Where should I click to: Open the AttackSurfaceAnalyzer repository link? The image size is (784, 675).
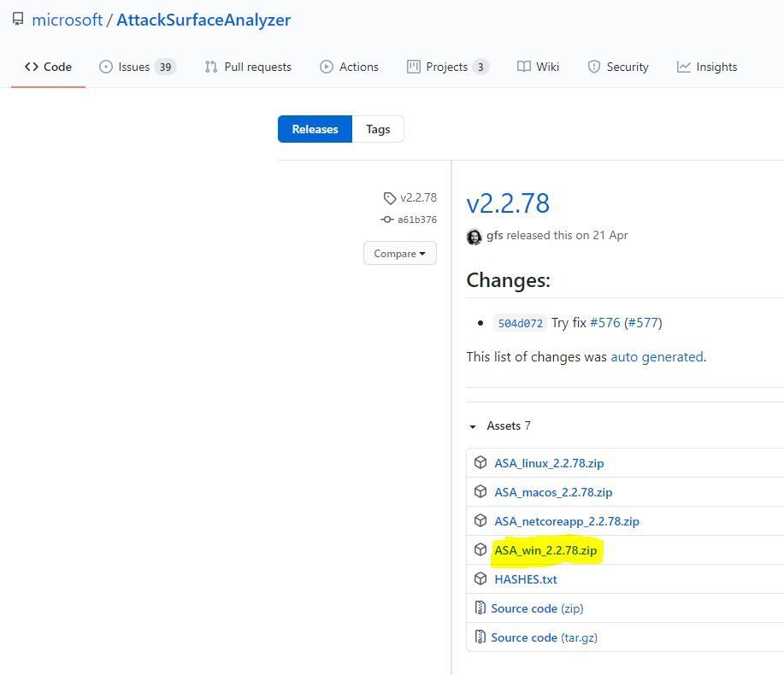[x=203, y=20]
